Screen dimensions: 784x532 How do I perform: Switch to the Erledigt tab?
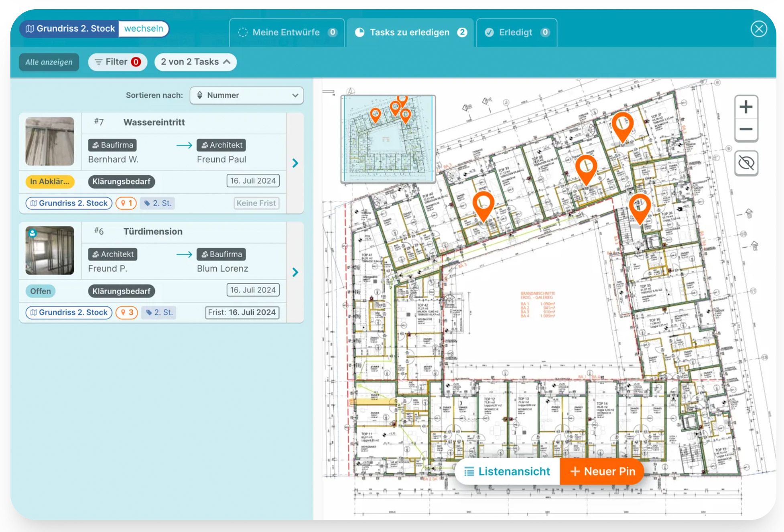[516, 32]
